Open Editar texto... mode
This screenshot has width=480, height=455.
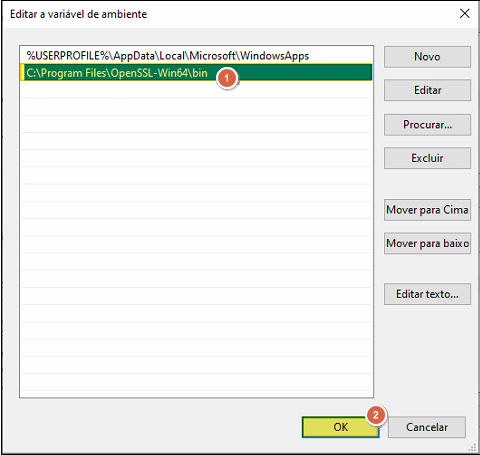[427, 294]
